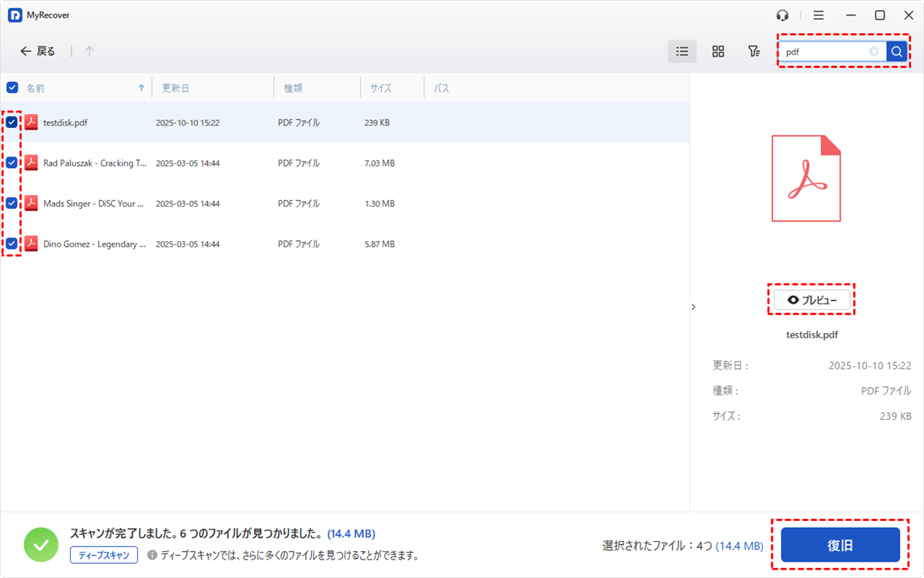Switch to grid thumbnail view

(x=718, y=52)
